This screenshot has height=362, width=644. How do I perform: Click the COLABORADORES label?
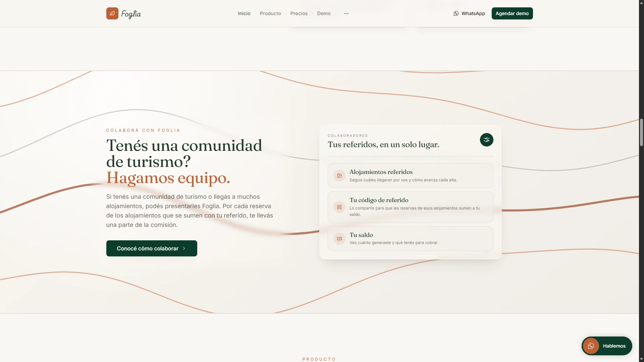pos(348,136)
